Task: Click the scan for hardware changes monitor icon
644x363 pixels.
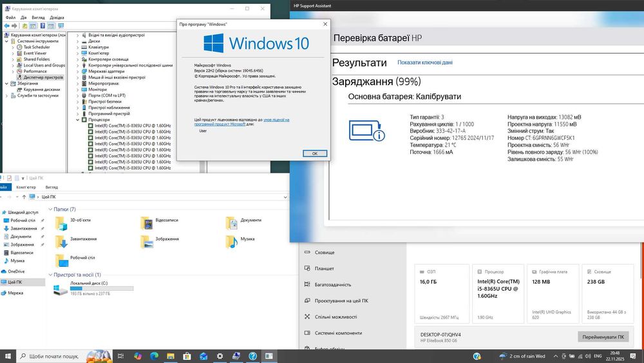Action: pyautogui.click(x=61, y=26)
